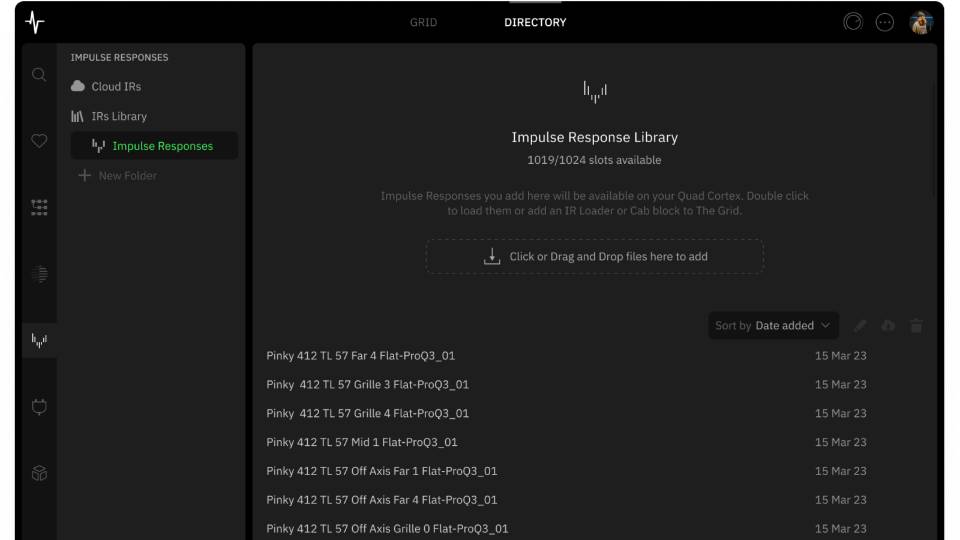Select Cloud IRs in the tree
Viewport: 960px width, 540px height.
(116, 87)
